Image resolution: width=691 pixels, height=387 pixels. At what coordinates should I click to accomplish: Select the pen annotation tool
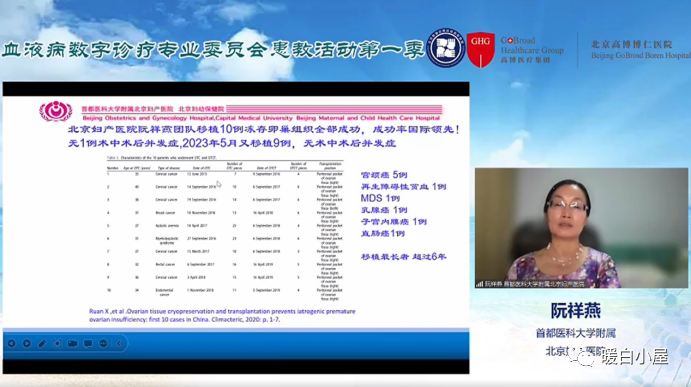coord(42,343)
